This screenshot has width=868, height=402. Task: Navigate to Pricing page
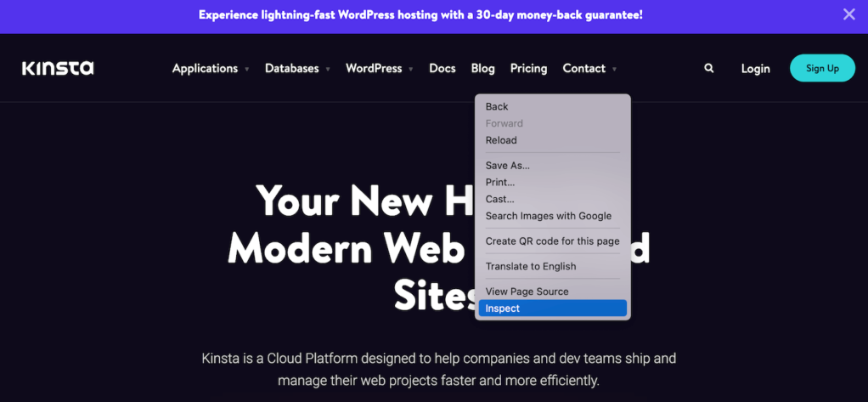tap(528, 69)
